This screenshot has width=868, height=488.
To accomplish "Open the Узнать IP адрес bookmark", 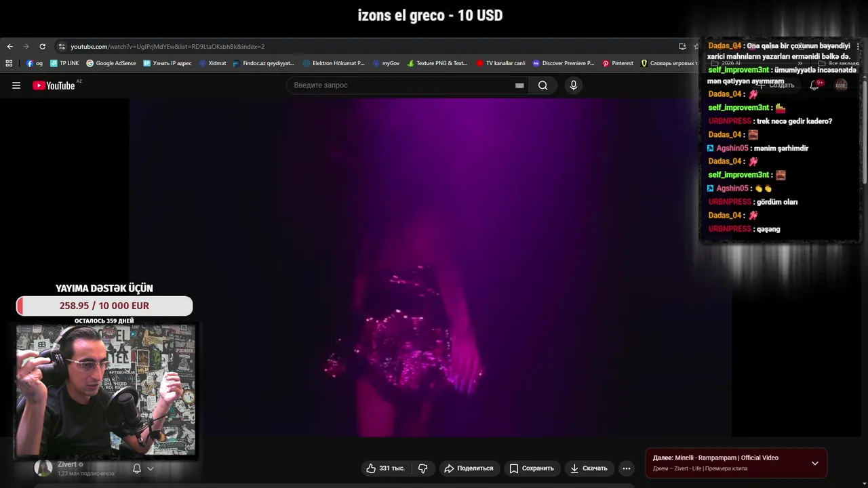I will click(x=167, y=63).
